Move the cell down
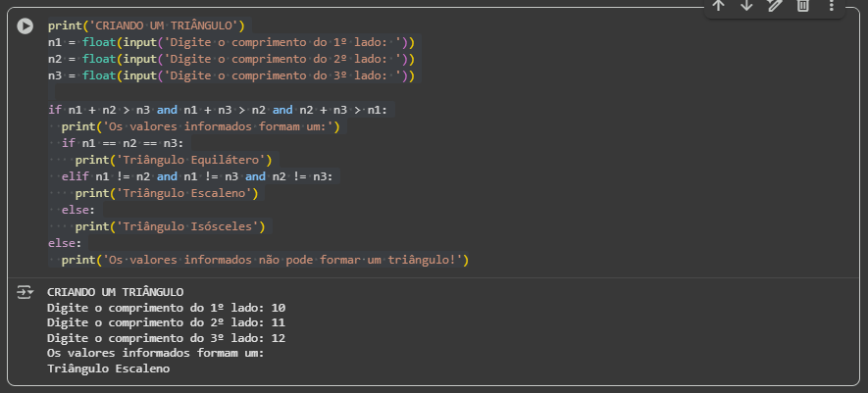This screenshot has height=393, width=868. tap(746, 6)
